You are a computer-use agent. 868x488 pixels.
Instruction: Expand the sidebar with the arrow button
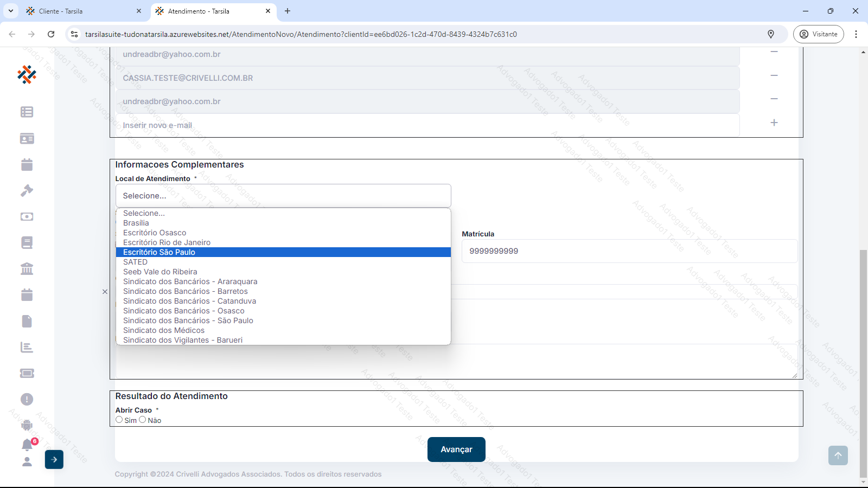[54, 460]
